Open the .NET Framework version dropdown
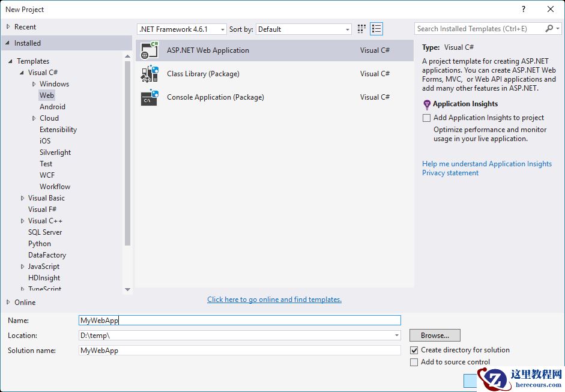Viewport: 565px width, 392px height. pyautogui.click(x=181, y=29)
